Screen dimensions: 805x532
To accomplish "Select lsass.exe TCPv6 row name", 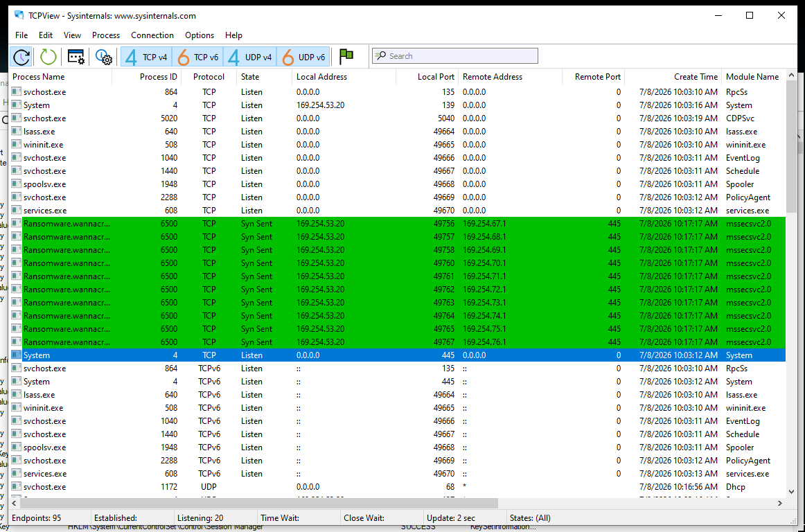I will click(x=39, y=395).
